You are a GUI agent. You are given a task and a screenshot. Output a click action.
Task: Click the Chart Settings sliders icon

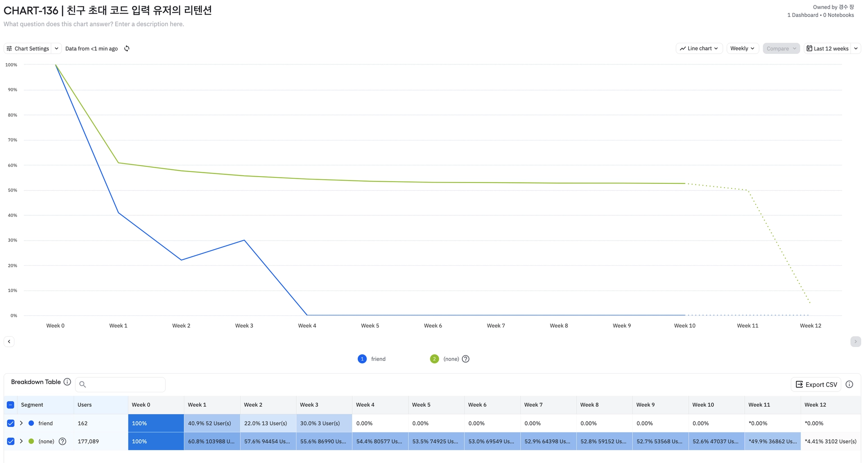tap(9, 49)
